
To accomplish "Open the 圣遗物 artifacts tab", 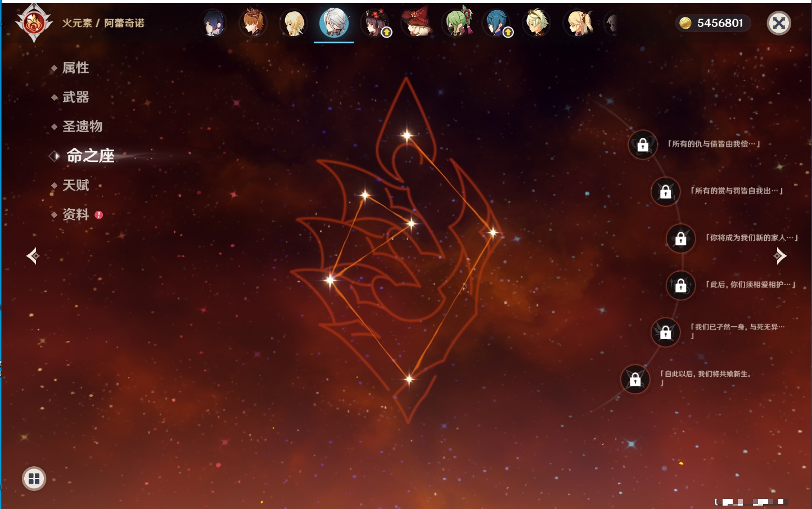I will point(82,127).
